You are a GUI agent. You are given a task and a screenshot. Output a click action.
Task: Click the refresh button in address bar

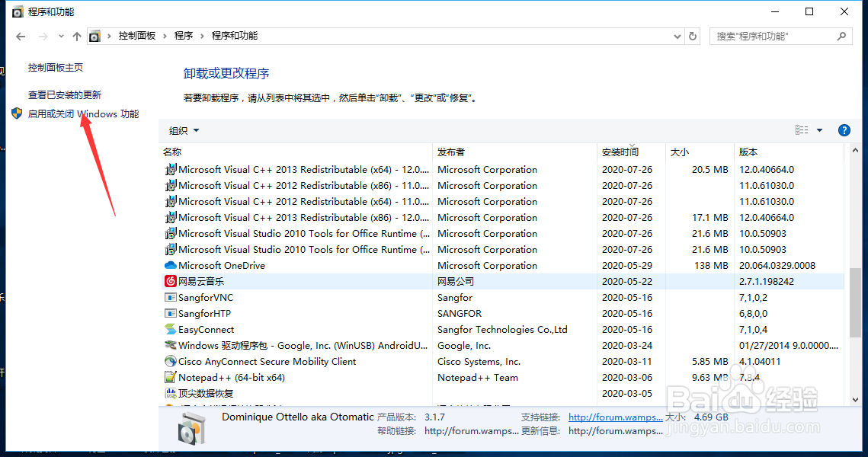[693, 36]
